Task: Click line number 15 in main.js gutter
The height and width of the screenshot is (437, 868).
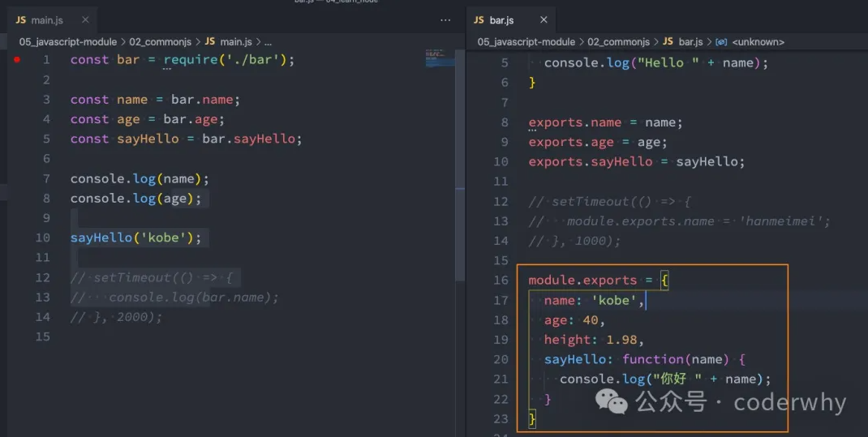Action: pos(43,337)
